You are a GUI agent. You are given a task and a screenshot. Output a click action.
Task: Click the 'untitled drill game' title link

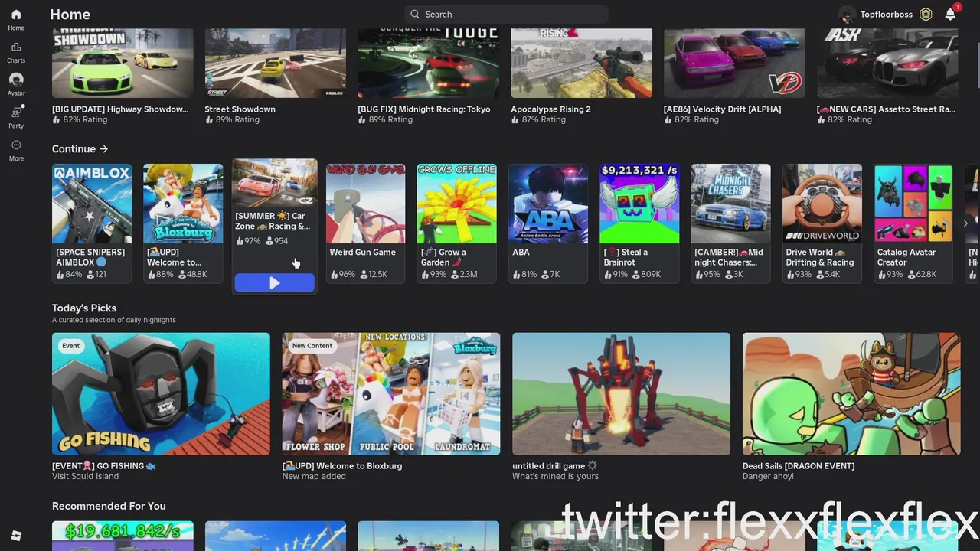click(x=554, y=466)
